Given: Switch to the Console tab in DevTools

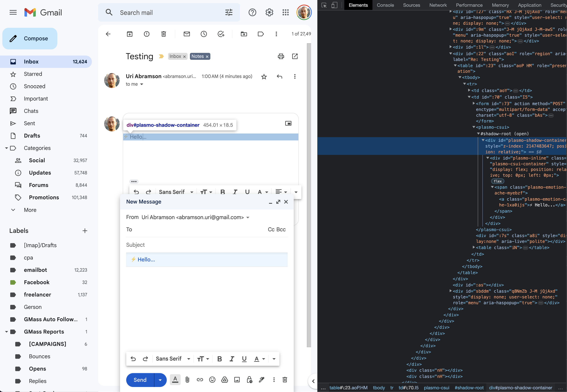Looking at the screenshot, I should tap(385, 5).
